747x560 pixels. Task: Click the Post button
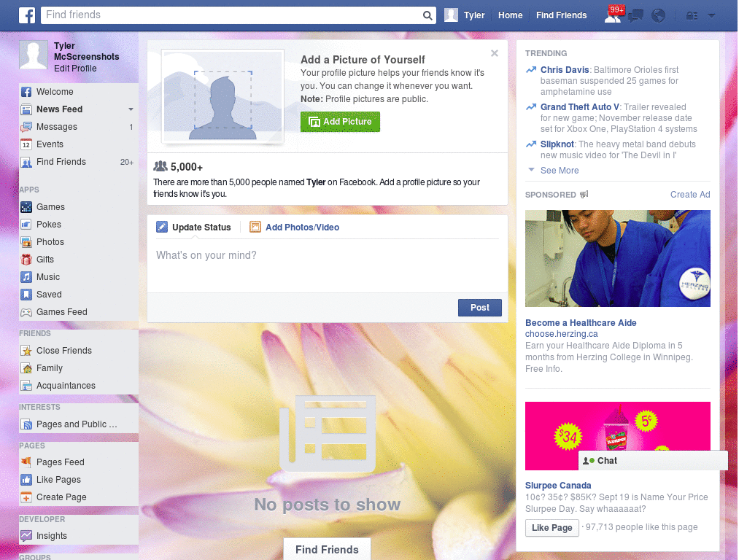tap(480, 308)
